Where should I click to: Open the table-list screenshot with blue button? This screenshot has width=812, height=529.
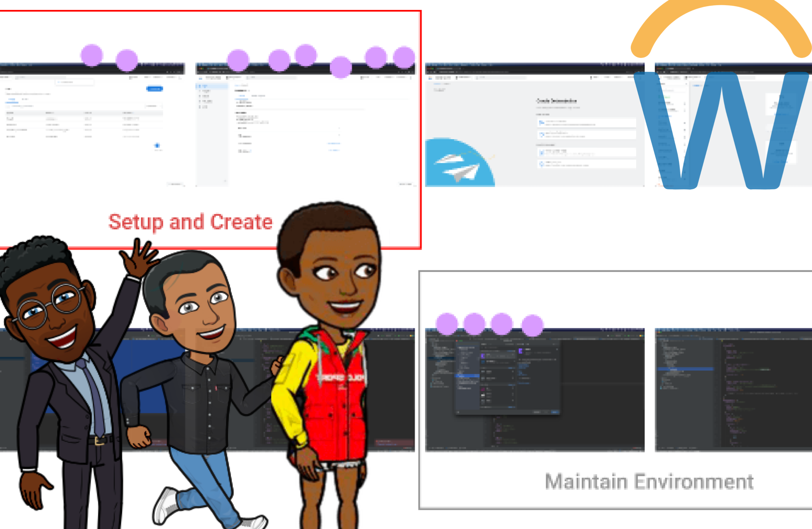pyautogui.click(x=93, y=125)
